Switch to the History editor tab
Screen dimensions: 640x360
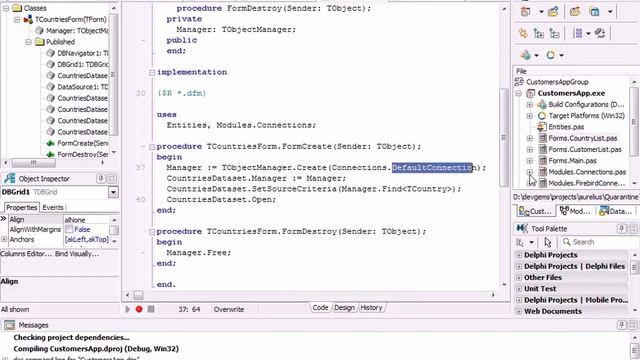coord(371,308)
